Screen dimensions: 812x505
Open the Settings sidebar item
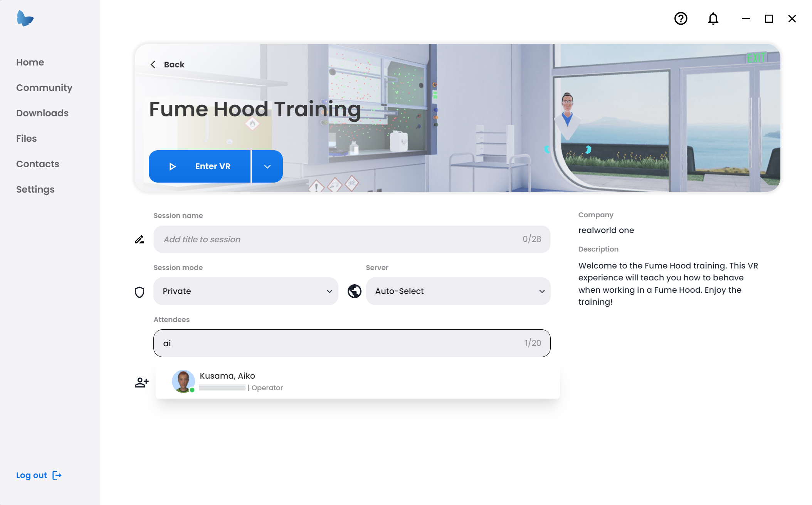click(35, 190)
